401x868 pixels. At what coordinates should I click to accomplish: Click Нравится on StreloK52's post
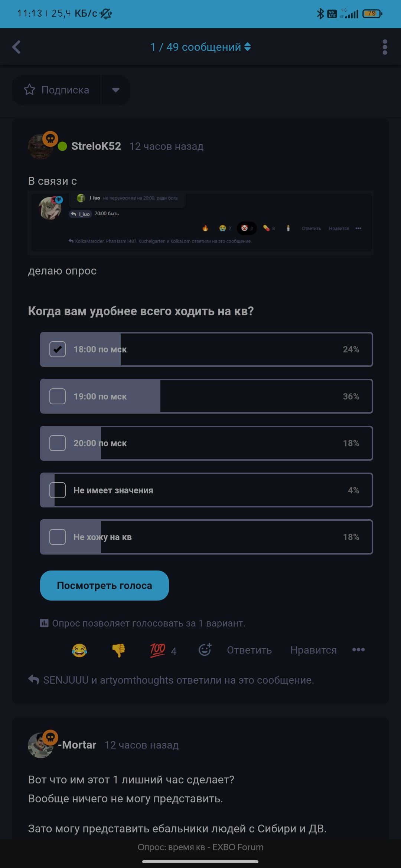pos(313,650)
